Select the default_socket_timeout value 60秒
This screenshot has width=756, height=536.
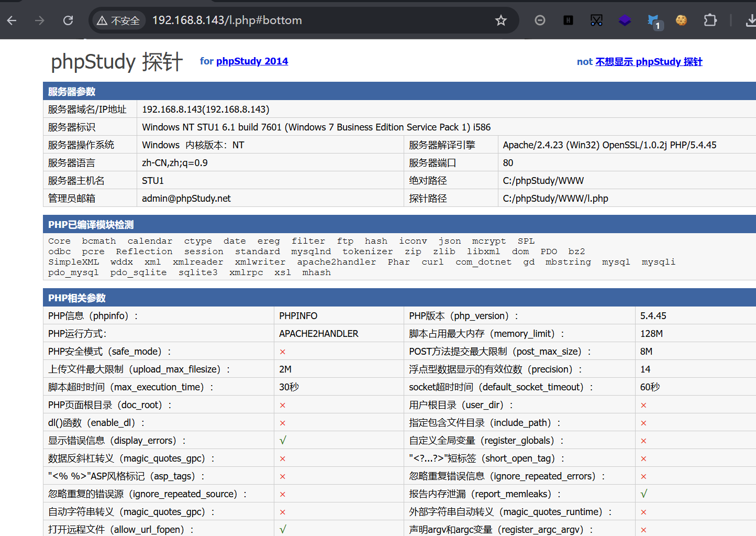650,387
